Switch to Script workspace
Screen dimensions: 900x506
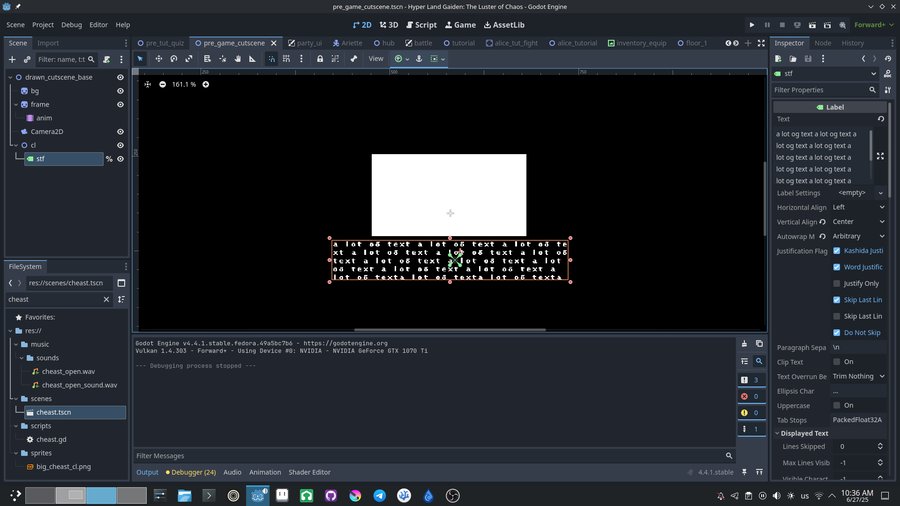pyautogui.click(x=422, y=25)
